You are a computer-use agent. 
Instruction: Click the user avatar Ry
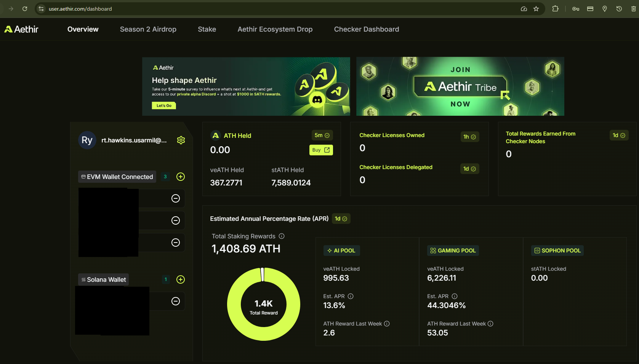tap(87, 140)
